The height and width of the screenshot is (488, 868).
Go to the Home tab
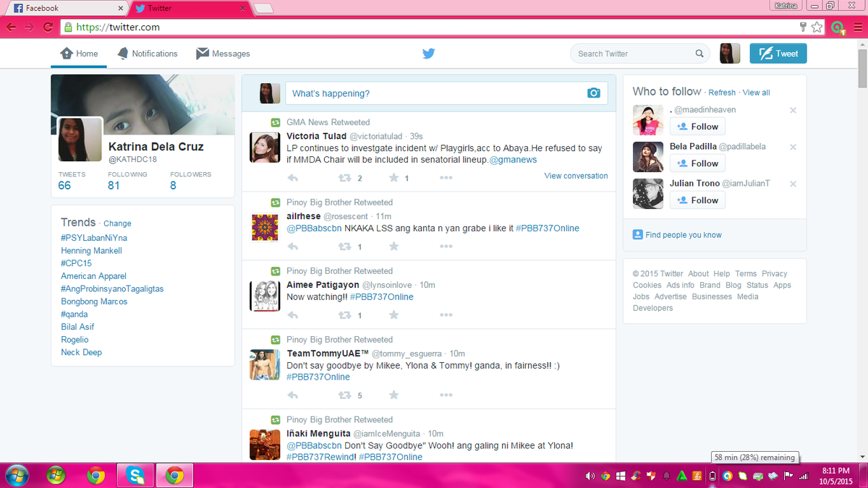tap(80, 53)
